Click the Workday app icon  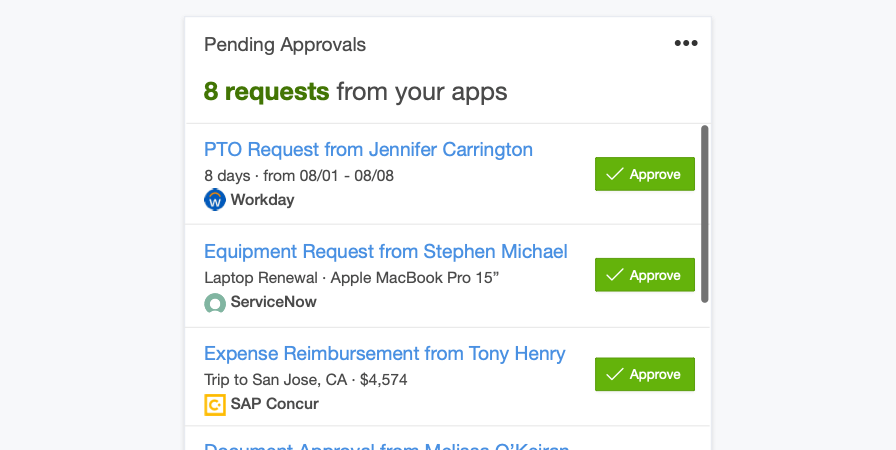click(x=215, y=200)
